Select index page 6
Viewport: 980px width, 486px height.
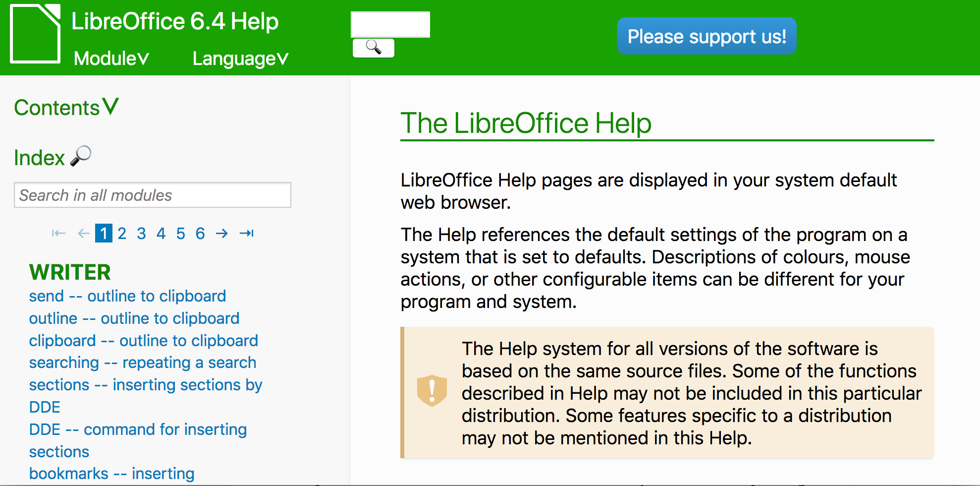pyautogui.click(x=200, y=233)
